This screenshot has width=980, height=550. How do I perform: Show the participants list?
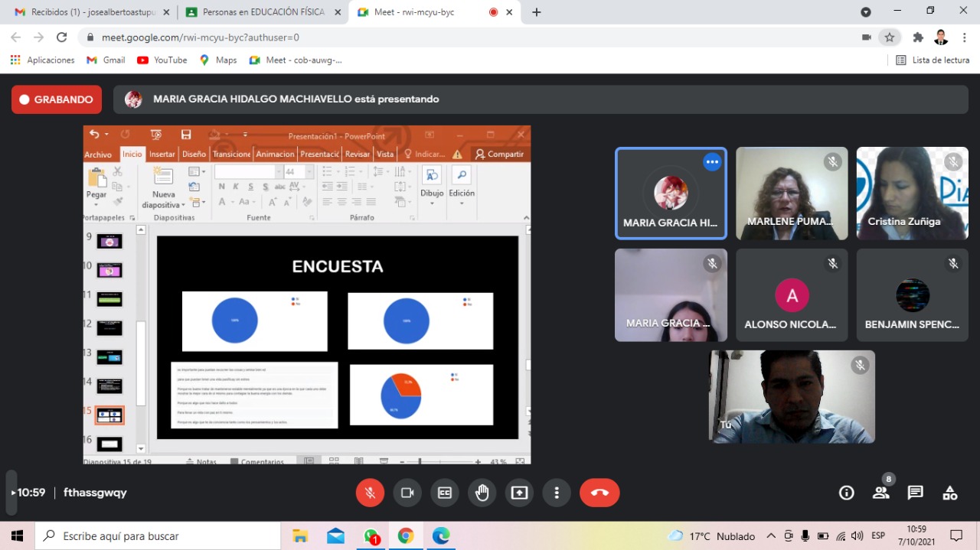tap(881, 493)
